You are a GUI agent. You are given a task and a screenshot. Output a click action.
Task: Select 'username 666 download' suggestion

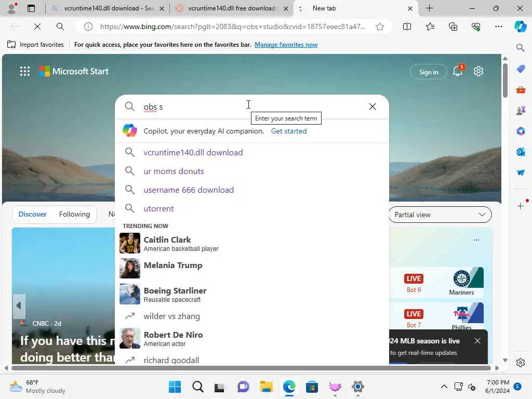(252, 190)
